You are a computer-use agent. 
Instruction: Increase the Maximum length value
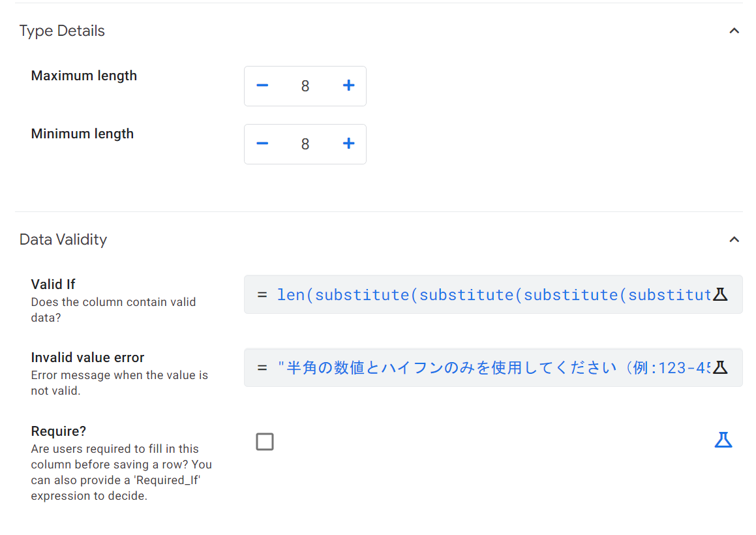point(348,85)
